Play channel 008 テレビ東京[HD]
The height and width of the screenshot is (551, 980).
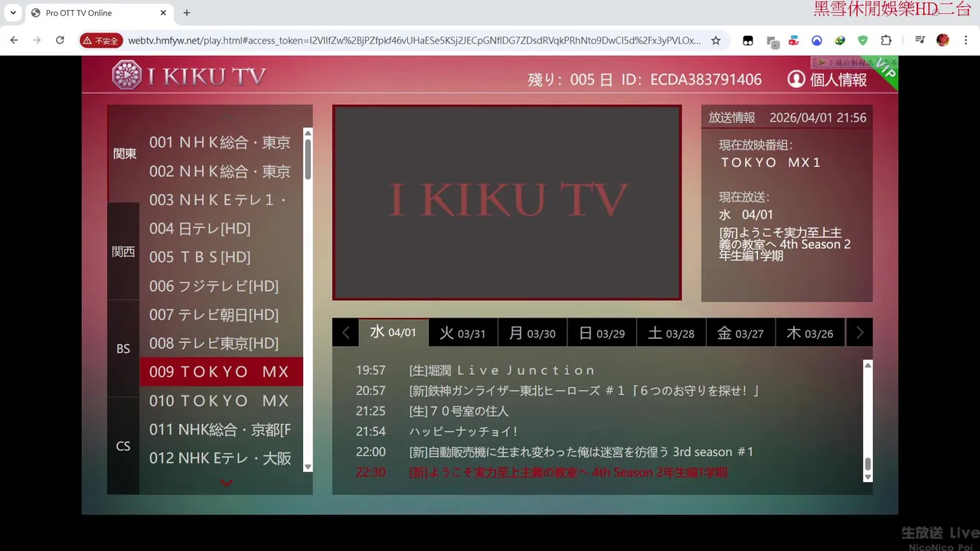pyautogui.click(x=221, y=343)
